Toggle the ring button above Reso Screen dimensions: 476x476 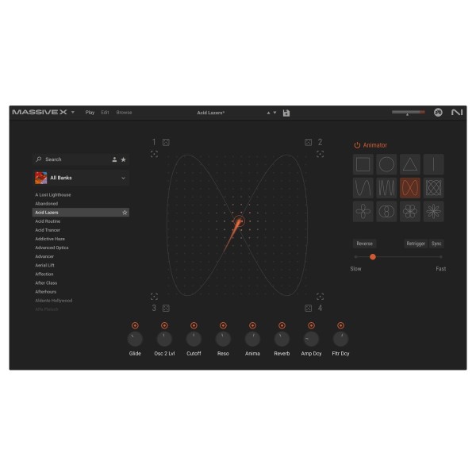[223, 325]
